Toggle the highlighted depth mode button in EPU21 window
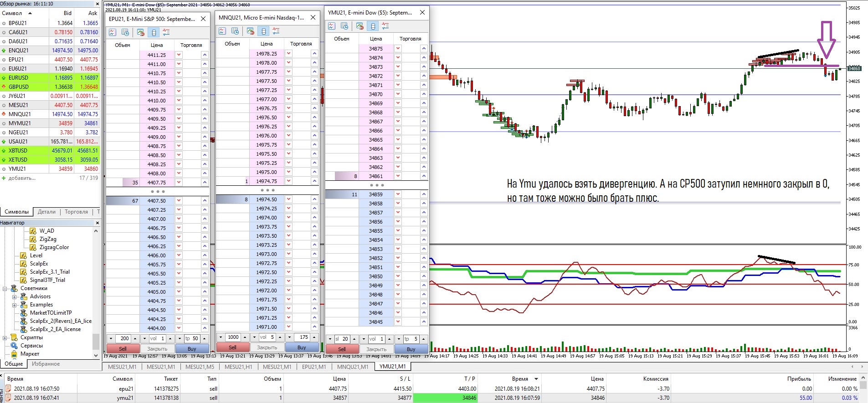Viewport: 868px width, 403px height. point(154,32)
